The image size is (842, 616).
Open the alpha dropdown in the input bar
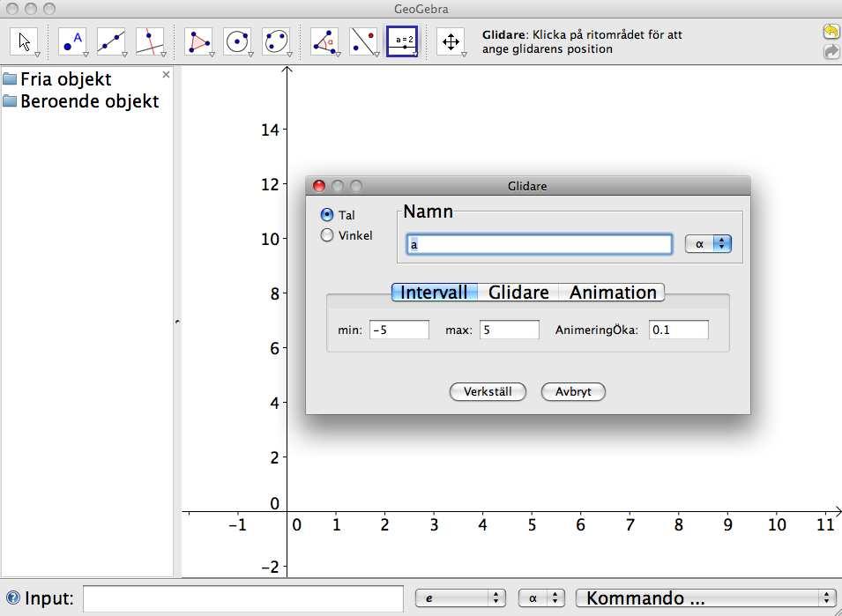point(541,597)
